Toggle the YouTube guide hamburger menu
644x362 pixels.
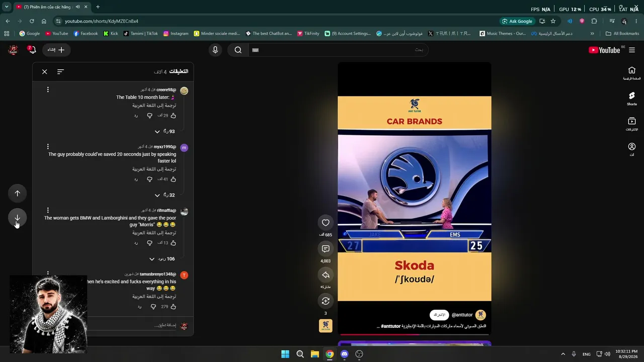[632, 50]
